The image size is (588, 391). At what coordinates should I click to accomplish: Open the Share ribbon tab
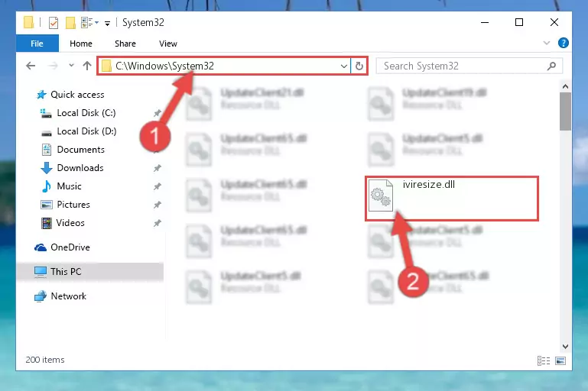pyautogui.click(x=125, y=44)
